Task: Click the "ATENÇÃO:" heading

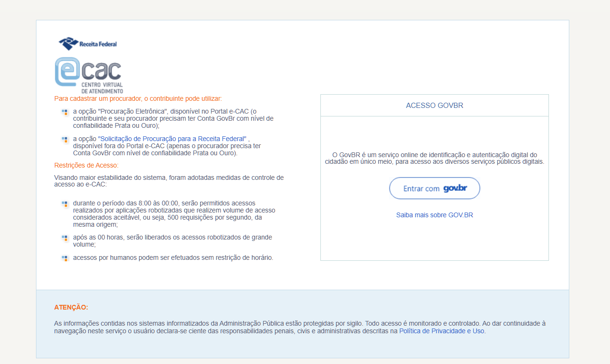Action: (x=71, y=307)
